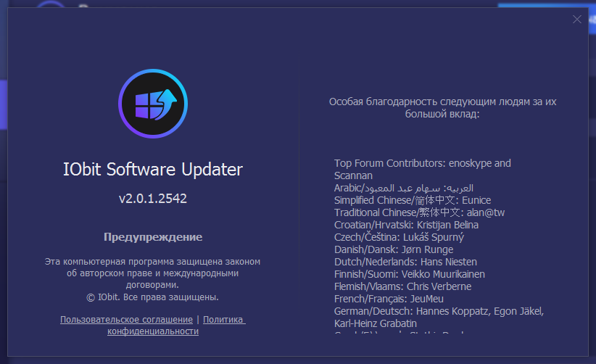Click the Finnish Veikko Muurikainen credit
Viewport: 596px width, 364px height.
click(410, 274)
